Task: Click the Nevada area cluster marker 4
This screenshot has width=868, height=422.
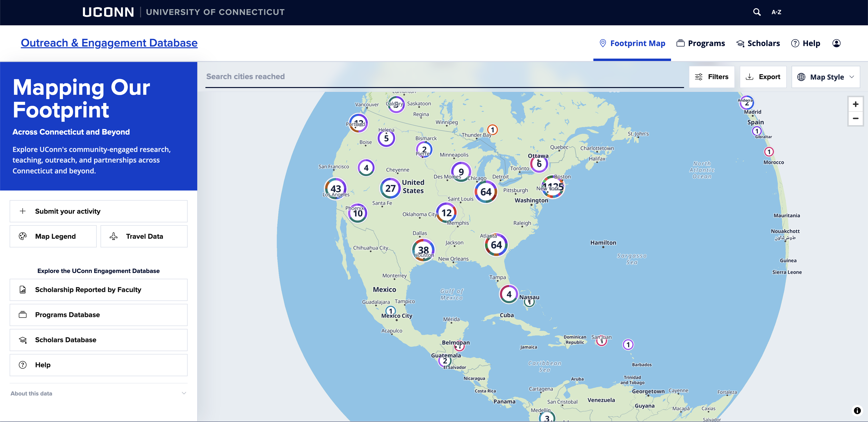Action: pos(366,168)
